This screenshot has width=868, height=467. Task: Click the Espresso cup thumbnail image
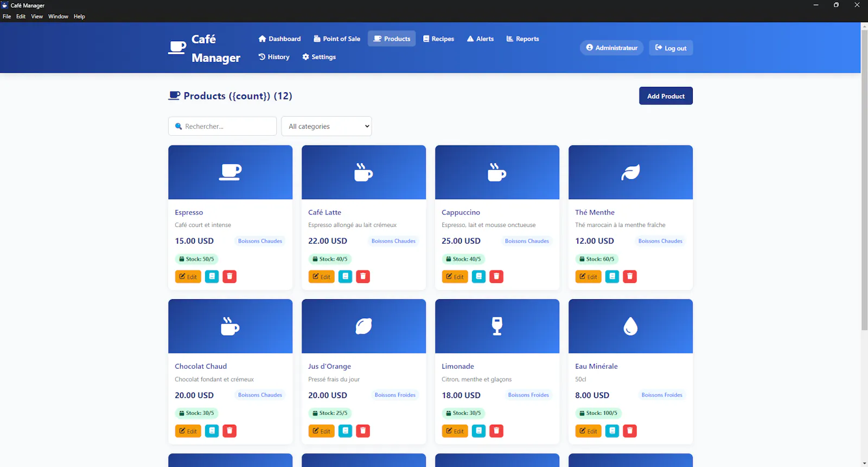pyautogui.click(x=230, y=172)
